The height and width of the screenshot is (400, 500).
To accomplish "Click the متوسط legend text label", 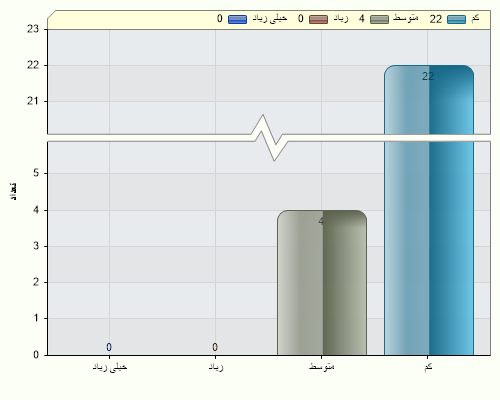I will pos(405,18).
